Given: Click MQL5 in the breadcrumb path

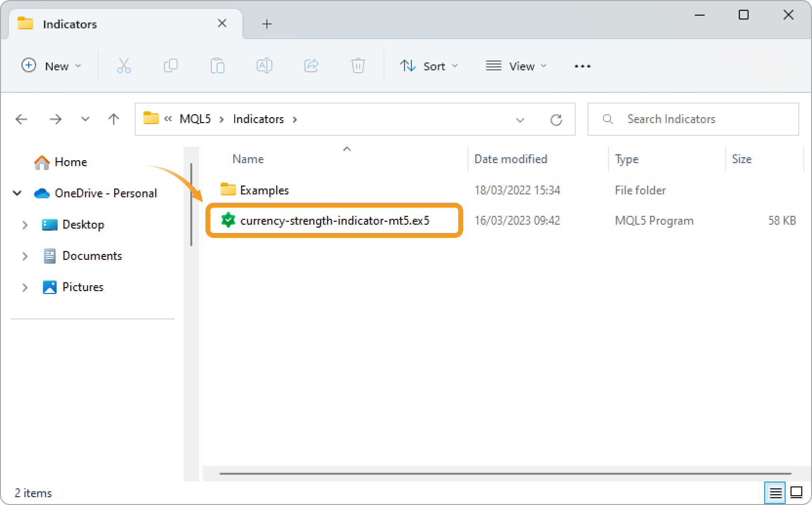Looking at the screenshot, I should coord(195,119).
